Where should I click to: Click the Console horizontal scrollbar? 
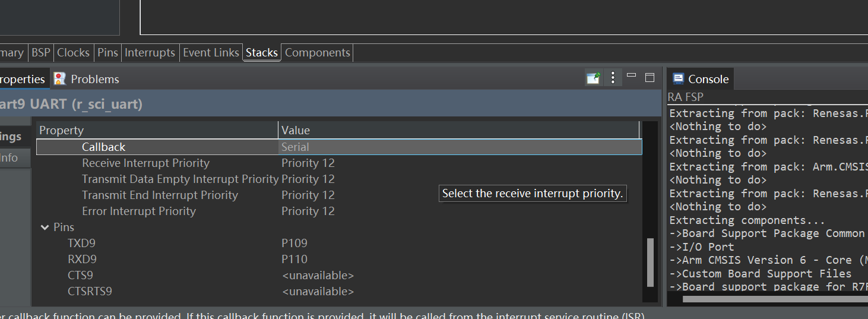(x=772, y=299)
